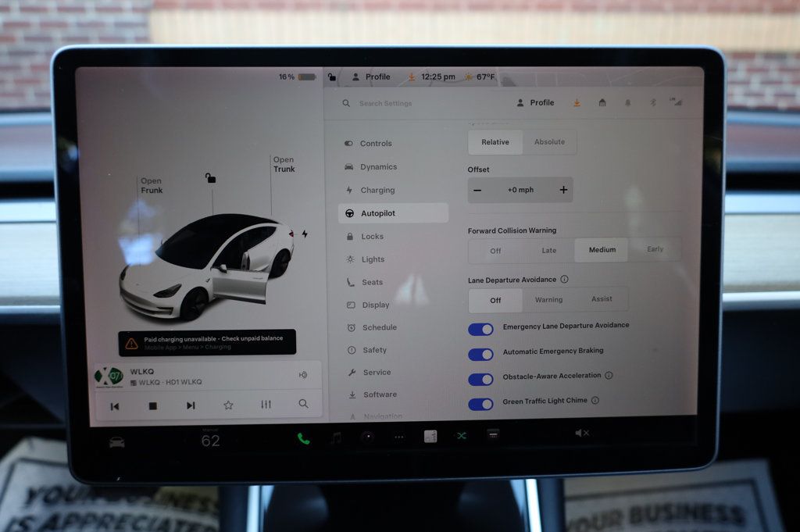Image resolution: width=800 pixels, height=532 pixels.
Task: Open the Bluetooth settings icon
Action: coord(652,102)
